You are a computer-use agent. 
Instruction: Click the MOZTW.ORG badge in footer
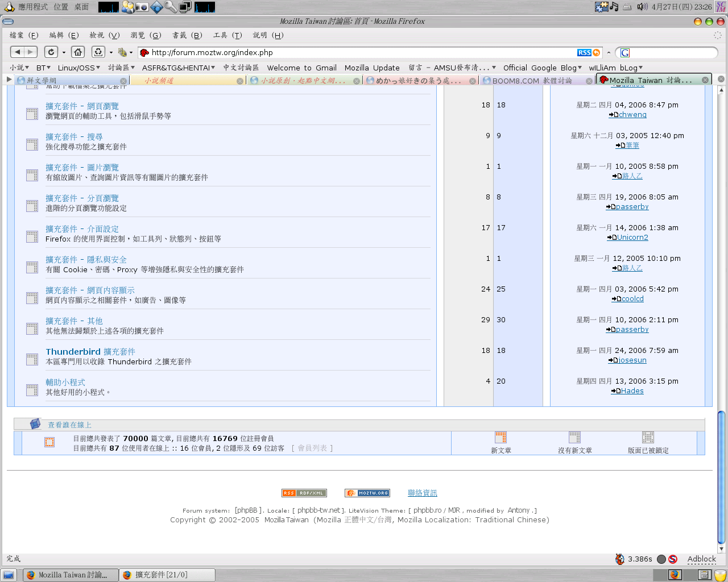(x=367, y=493)
